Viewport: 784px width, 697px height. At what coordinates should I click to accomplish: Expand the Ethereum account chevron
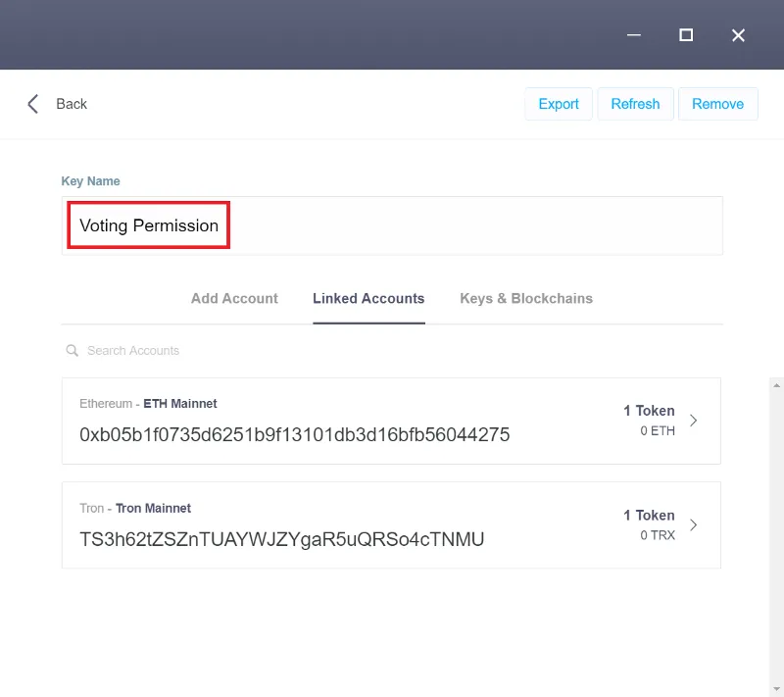[x=694, y=421]
